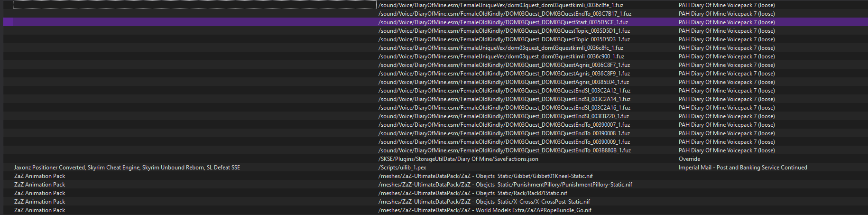
Task: Select the Gibbet01Kneel-Static.nif mesh file
Action: tap(485, 176)
